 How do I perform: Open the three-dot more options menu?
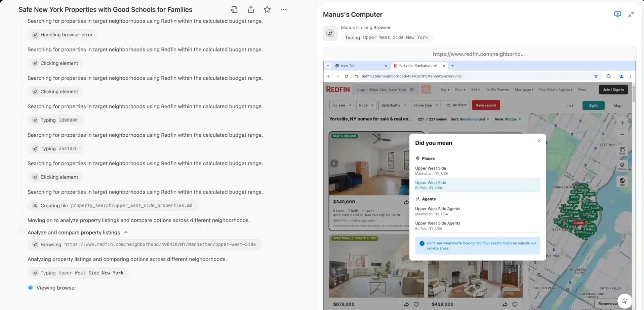pyautogui.click(x=284, y=9)
